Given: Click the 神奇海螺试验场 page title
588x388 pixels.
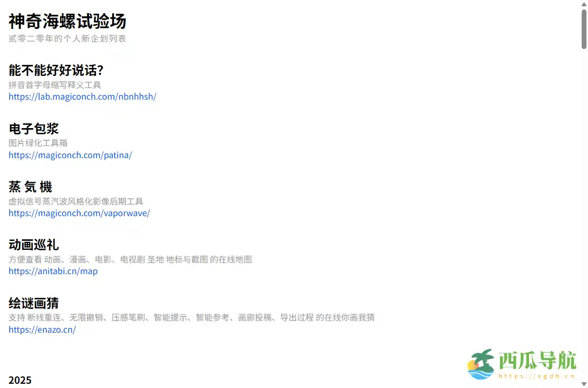Looking at the screenshot, I should [66, 22].
